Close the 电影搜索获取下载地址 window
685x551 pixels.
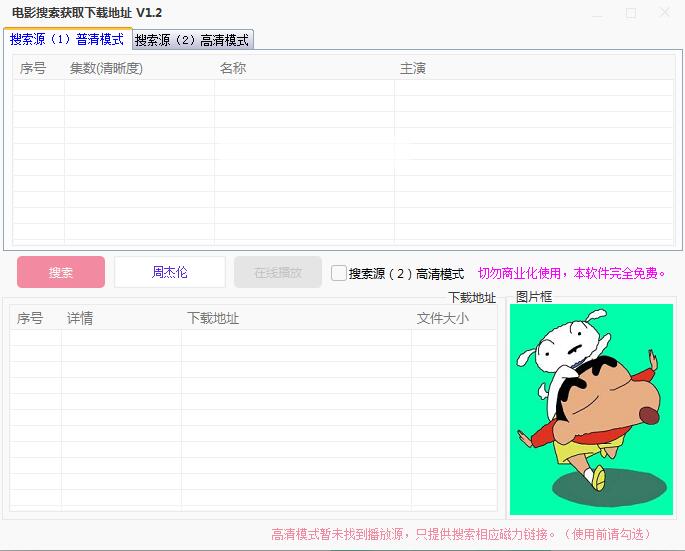pyautogui.click(x=665, y=13)
